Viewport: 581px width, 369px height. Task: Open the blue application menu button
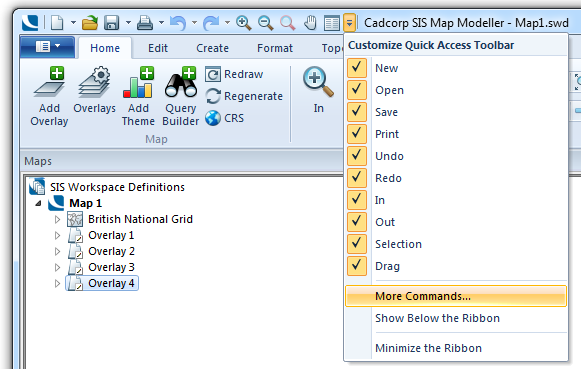tap(47, 47)
